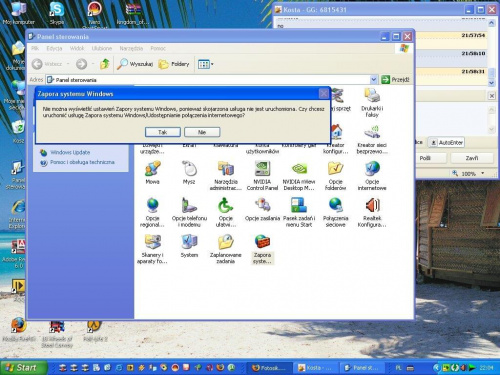Click the Start button
Viewport: 500px width, 375px height.
[x=23, y=368]
